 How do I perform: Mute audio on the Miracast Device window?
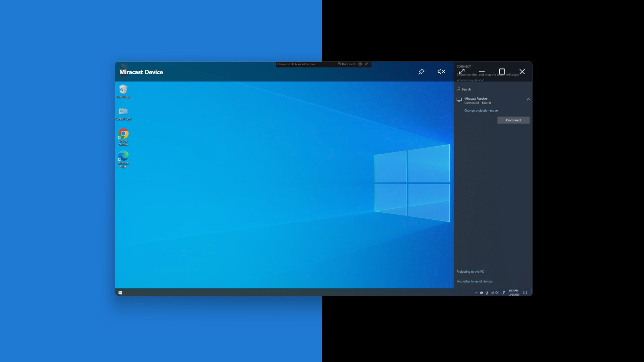point(441,71)
